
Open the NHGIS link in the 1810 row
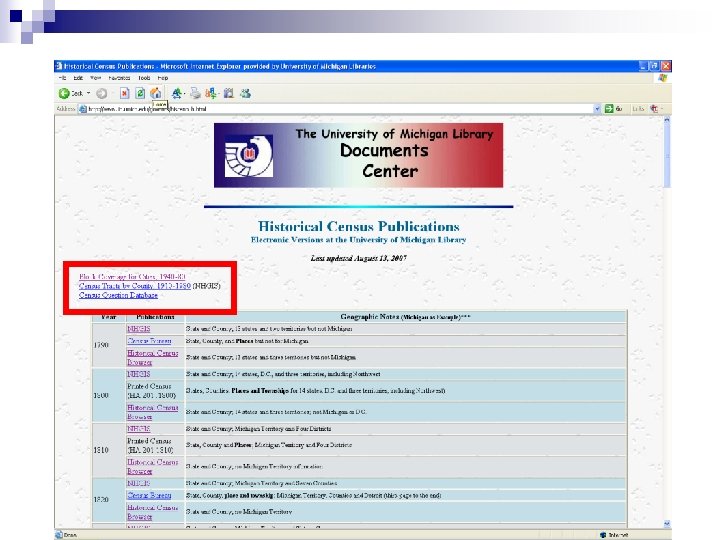[x=139, y=428]
